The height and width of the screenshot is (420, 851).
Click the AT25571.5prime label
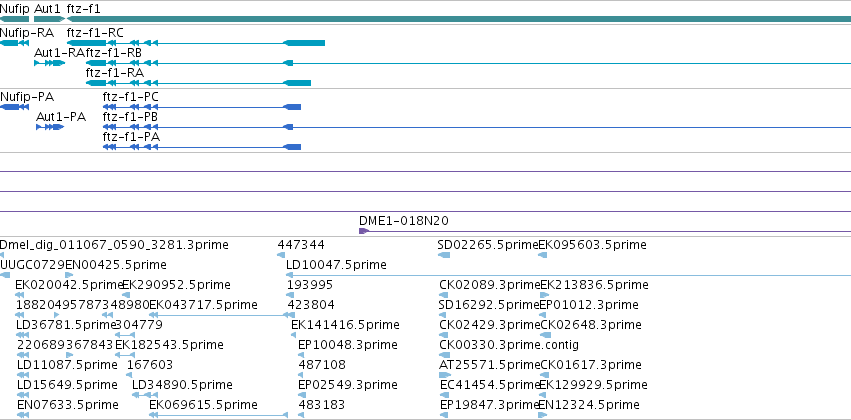490,365
